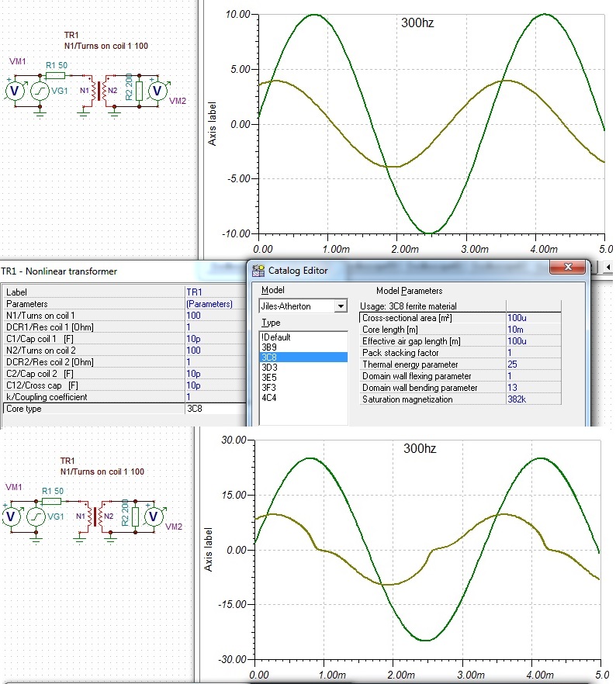The height and width of the screenshot is (684, 616).
Task: Edit N1/Turns on coil 1 value
Action: tap(216, 316)
